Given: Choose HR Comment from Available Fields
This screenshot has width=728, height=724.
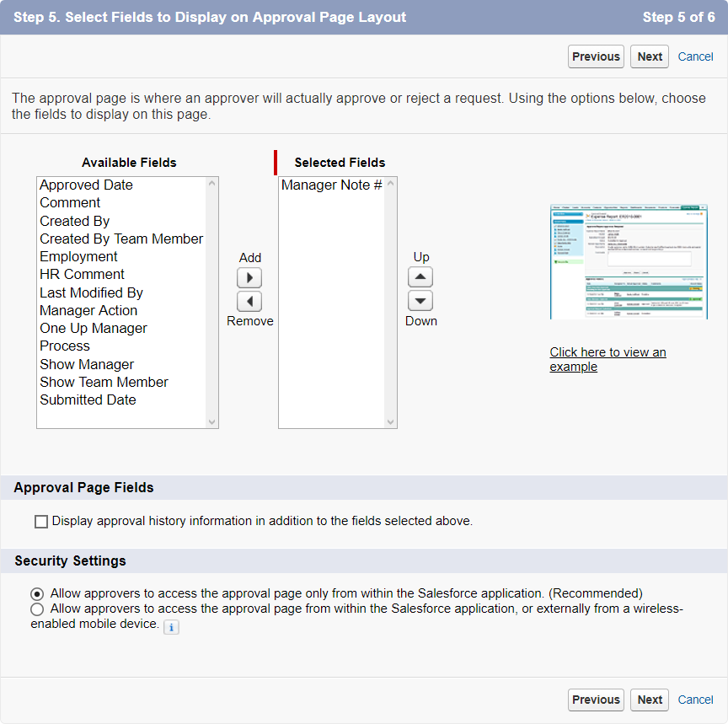Looking at the screenshot, I should click(82, 275).
